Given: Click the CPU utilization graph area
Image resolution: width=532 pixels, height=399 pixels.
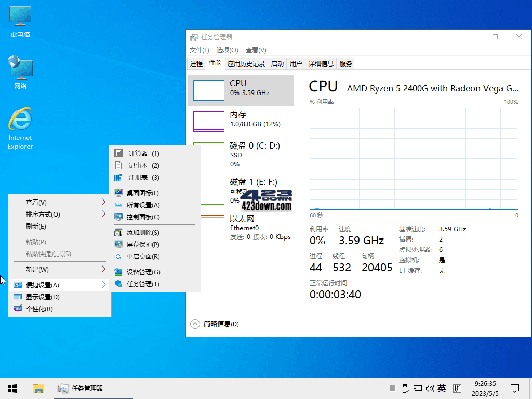Looking at the screenshot, I should pyautogui.click(x=413, y=158).
